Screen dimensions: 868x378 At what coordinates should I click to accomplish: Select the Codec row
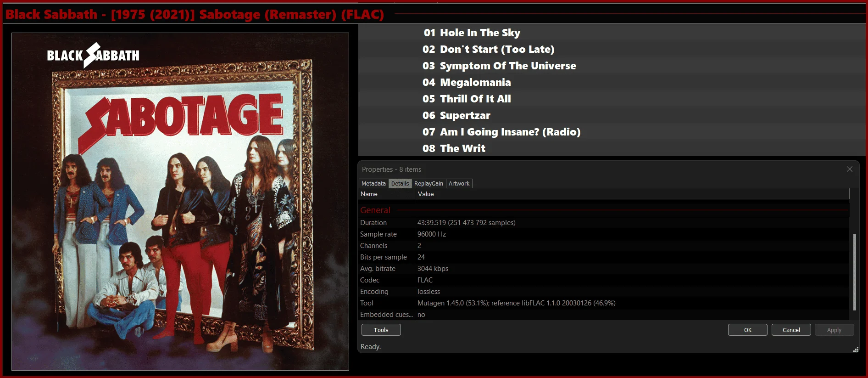click(x=604, y=280)
